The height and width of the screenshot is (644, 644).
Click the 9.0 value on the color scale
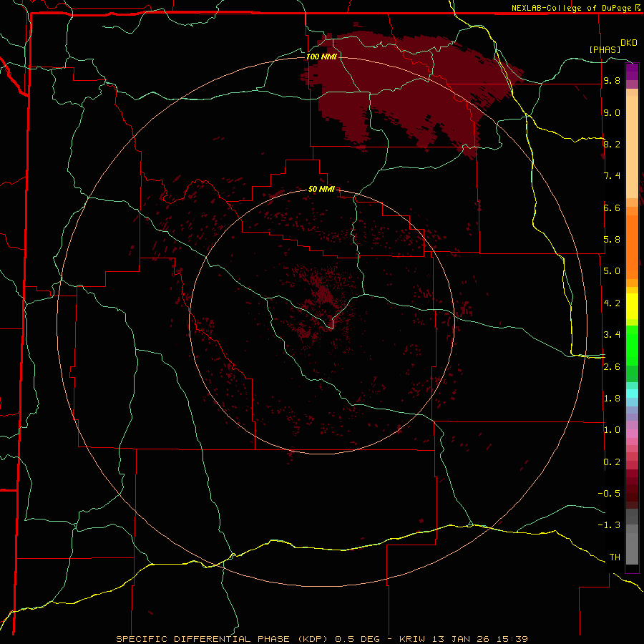click(x=612, y=112)
